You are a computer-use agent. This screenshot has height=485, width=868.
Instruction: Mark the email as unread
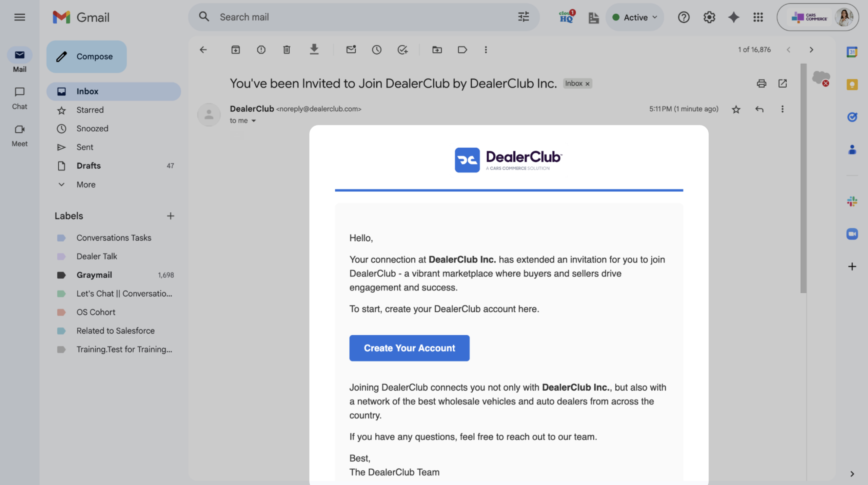(x=351, y=50)
